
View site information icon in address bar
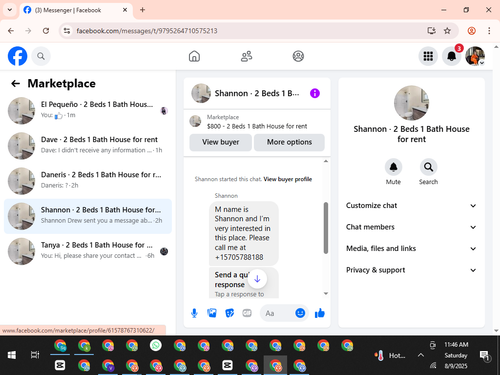click(67, 31)
